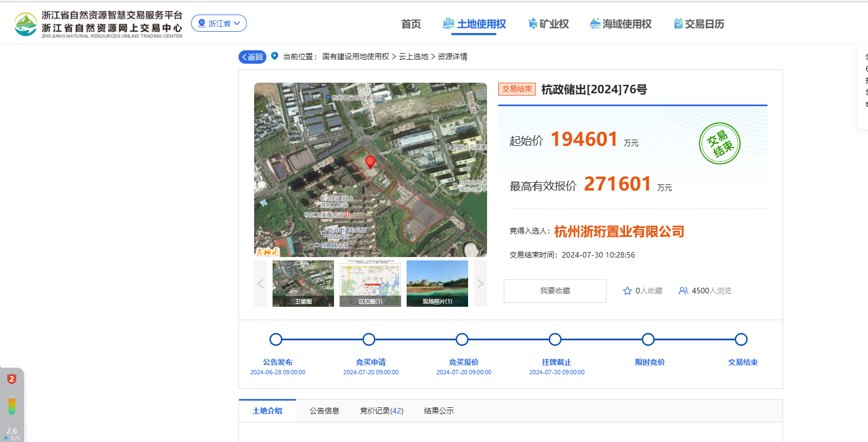Click the platform logo at top left
This screenshot has height=442, width=868.
pyautogui.click(x=98, y=24)
